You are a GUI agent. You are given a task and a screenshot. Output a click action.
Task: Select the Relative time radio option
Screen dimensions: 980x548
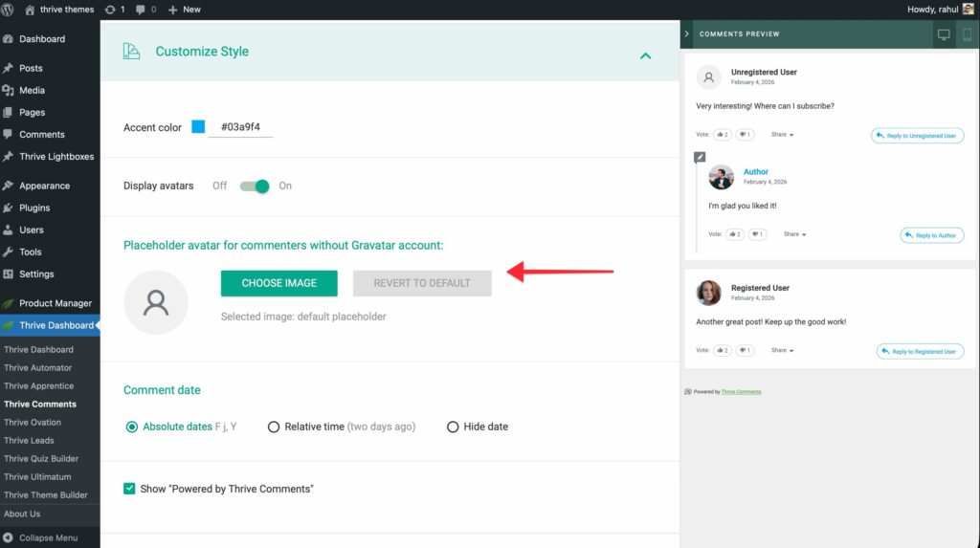tap(274, 427)
